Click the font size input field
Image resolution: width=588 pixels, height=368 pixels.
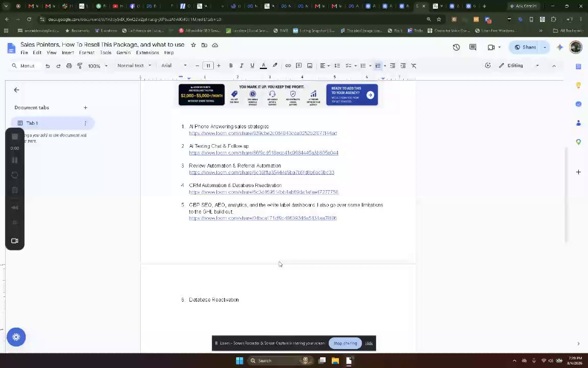point(208,66)
